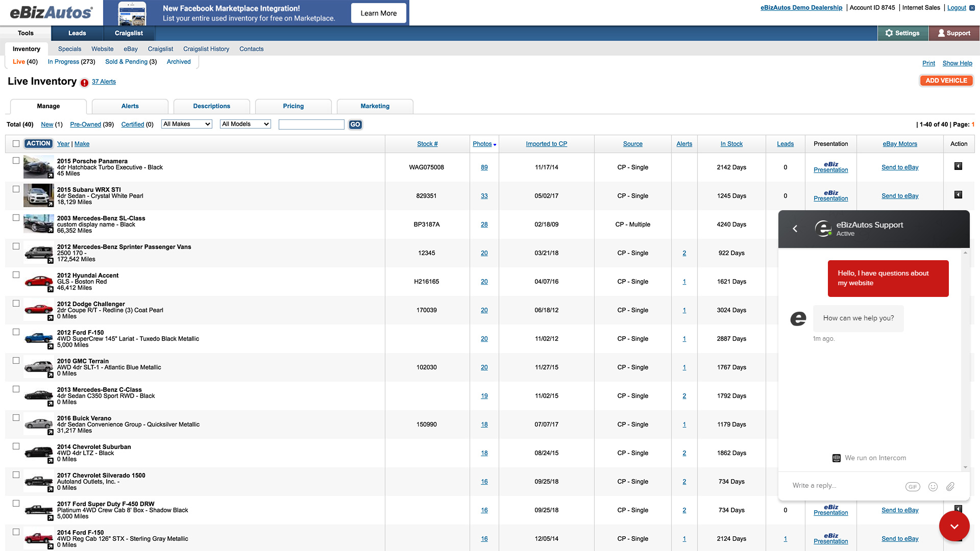980x551 pixels.
Task: Click the gear icon on the Settings button
Action: 889,33
